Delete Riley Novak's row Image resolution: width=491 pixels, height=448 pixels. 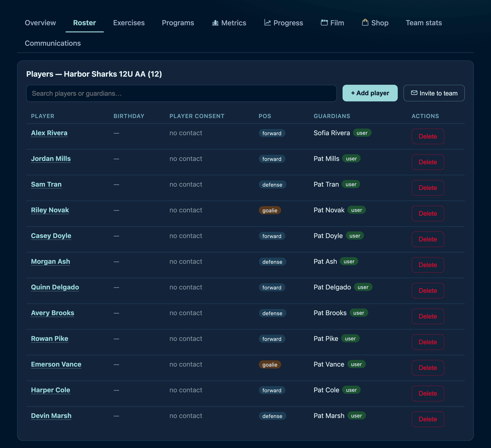[428, 214]
